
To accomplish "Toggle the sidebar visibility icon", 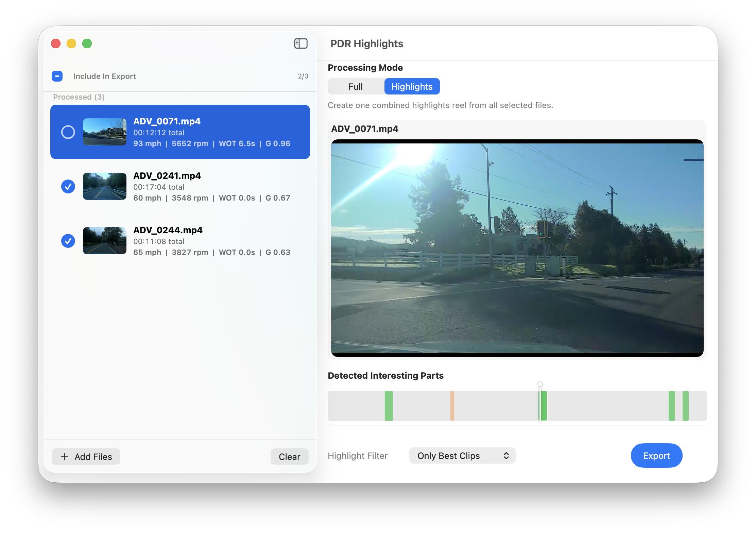I will 301,44.
